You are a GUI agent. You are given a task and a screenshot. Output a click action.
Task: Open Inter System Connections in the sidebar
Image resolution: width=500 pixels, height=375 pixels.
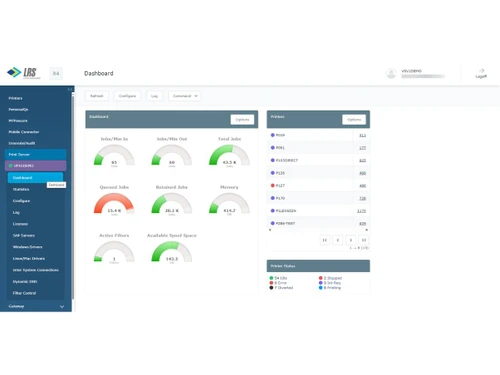36,270
